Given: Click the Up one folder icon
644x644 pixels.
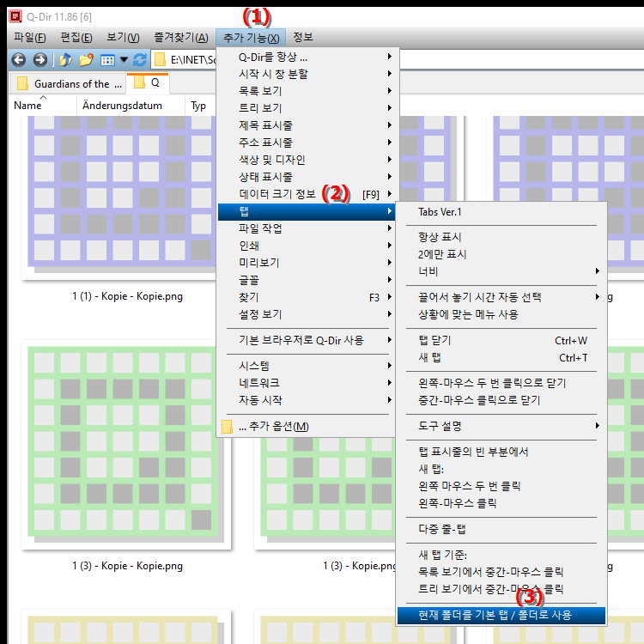Looking at the screenshot, I should 65,60.
